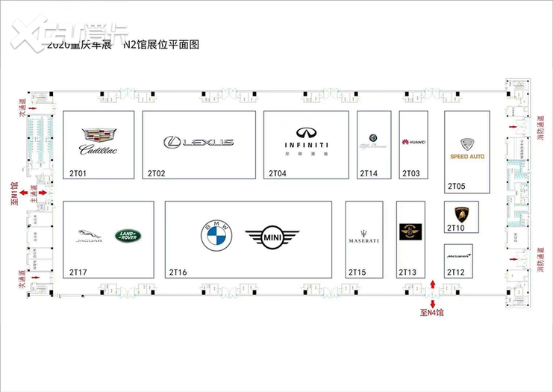Select the 2T05 booth number
Viewport: 553px width, 392px height.
click(457, 186)
